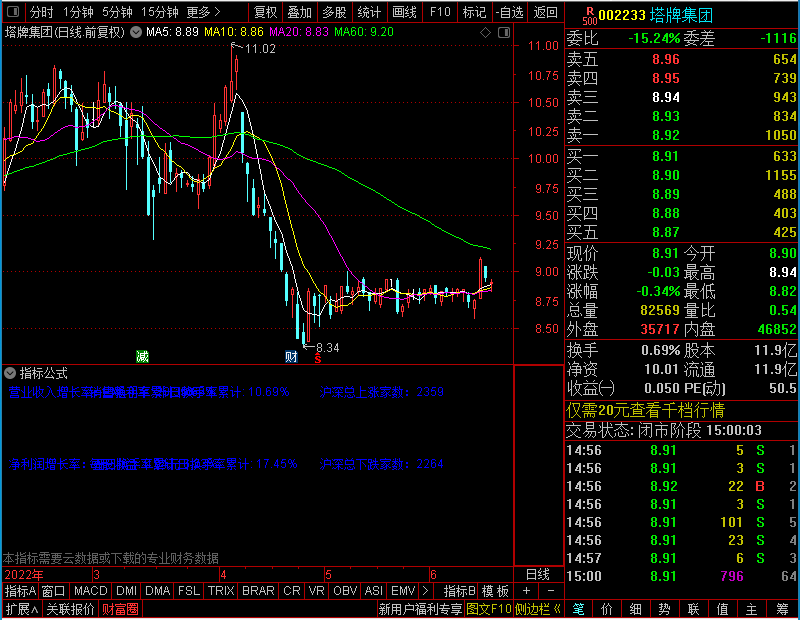
Task: Select the BRAR indicator
Action: point(258,591)
